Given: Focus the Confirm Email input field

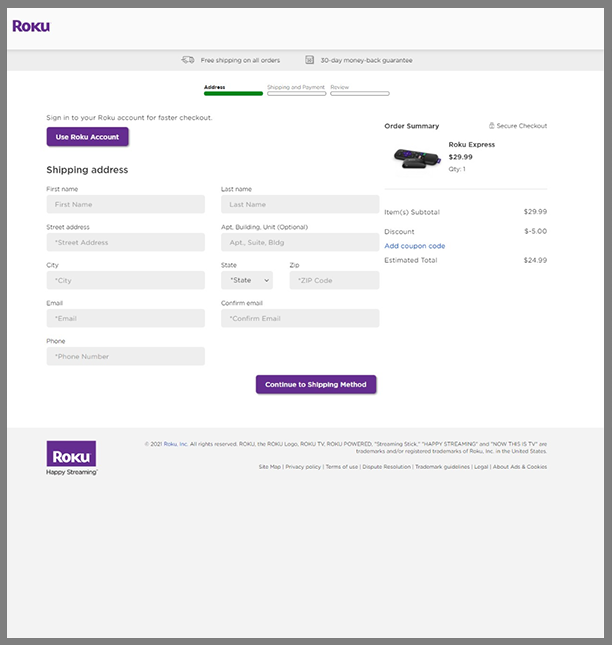Looking at the screenshot, I should 300,318.
